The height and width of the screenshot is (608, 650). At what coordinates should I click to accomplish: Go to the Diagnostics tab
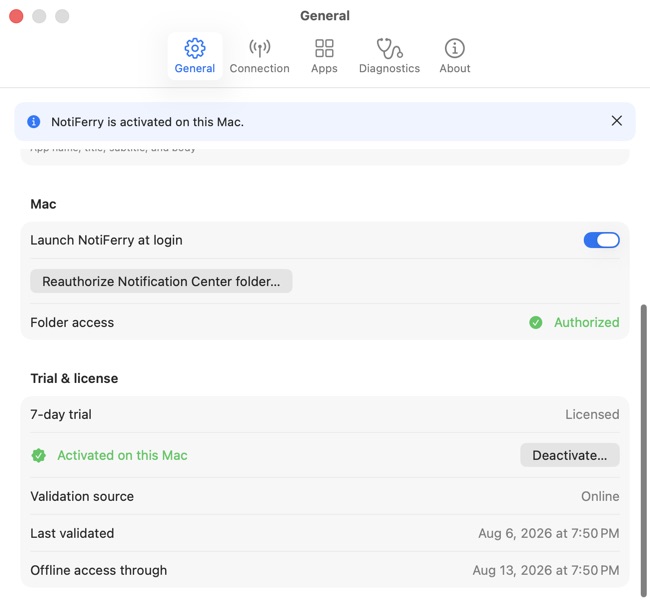[389, 56]
